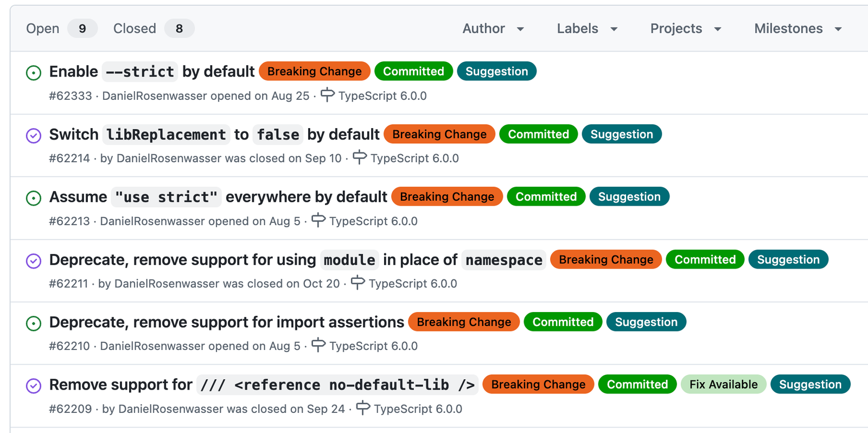Open issue "Deprecate, remove support for import assertions"
The image size is (868, 433).
click(x=227, y=322)
